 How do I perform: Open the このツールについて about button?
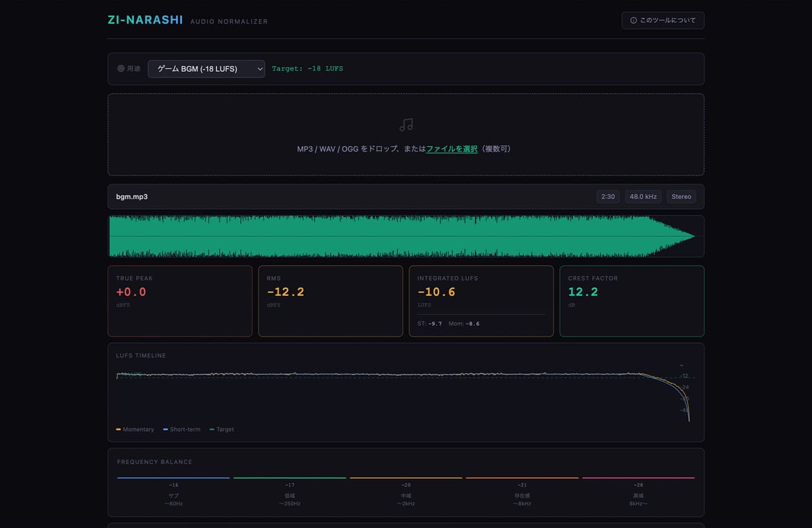pyautogui.click(x=663, y=20)
